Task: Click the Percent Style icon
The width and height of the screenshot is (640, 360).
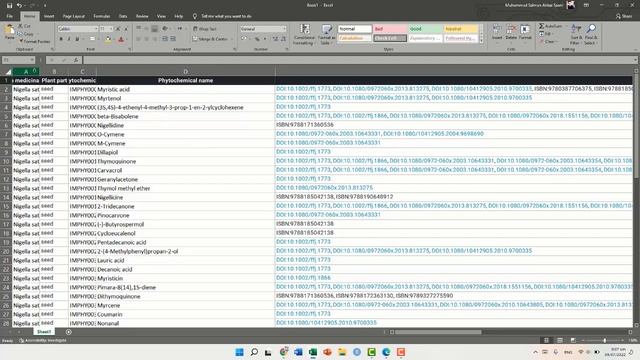Action: [257, 39]
